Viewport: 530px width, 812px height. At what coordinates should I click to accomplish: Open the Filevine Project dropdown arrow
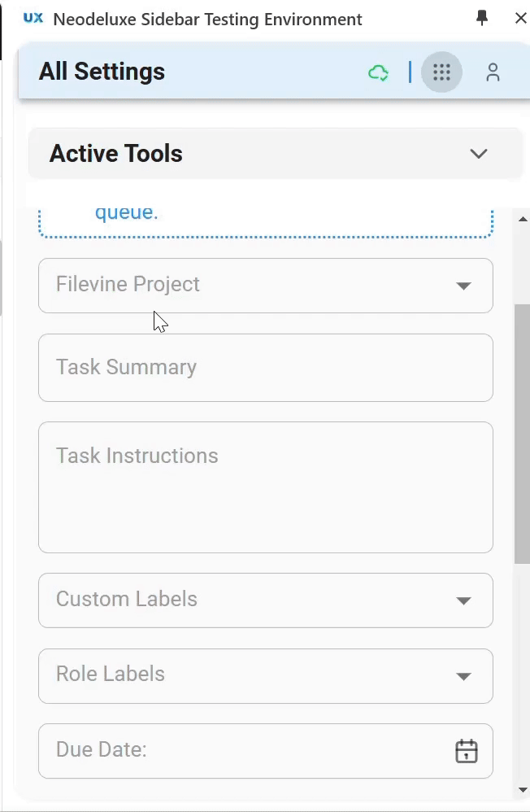coord(463,286)
